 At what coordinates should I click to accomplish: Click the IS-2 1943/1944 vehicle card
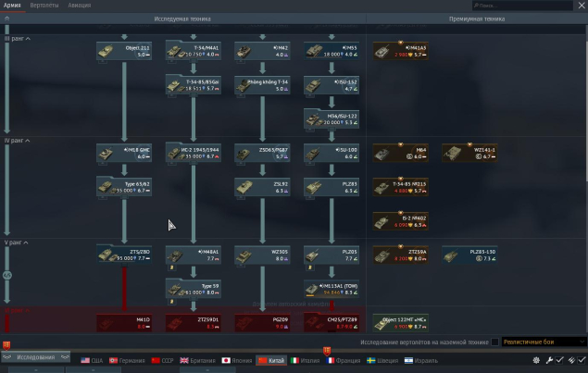click(193, 153)
